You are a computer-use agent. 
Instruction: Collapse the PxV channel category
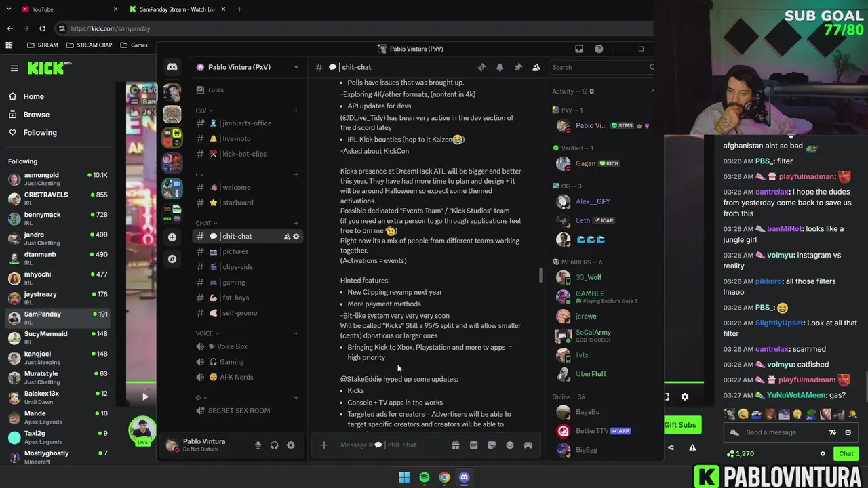[204, 110]
